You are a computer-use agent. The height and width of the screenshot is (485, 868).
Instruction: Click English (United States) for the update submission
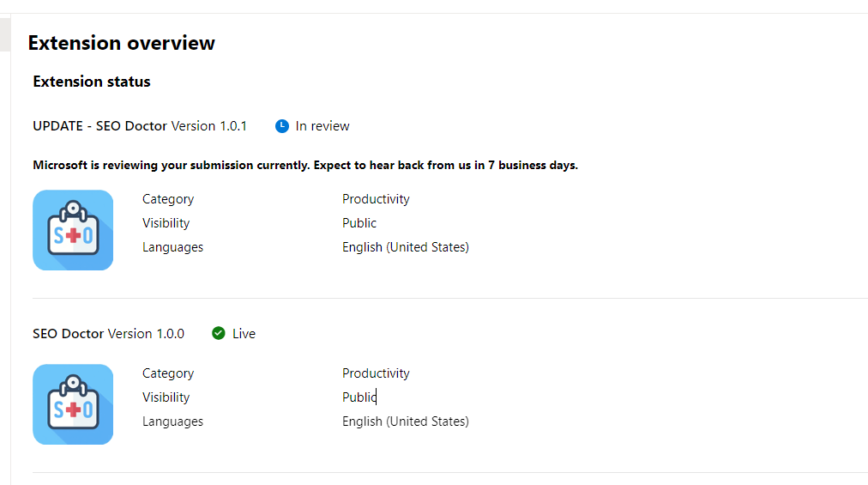pos(406,247)
